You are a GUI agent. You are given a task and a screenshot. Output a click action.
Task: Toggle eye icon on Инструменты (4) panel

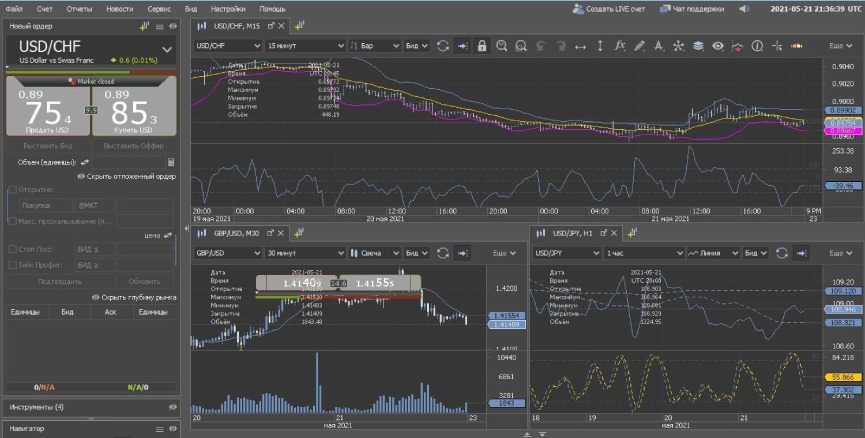coord(173,407)
